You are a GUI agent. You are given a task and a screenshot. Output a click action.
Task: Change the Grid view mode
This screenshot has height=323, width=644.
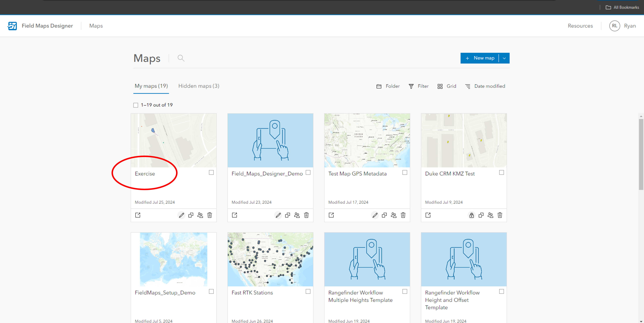tap(447, 86)
